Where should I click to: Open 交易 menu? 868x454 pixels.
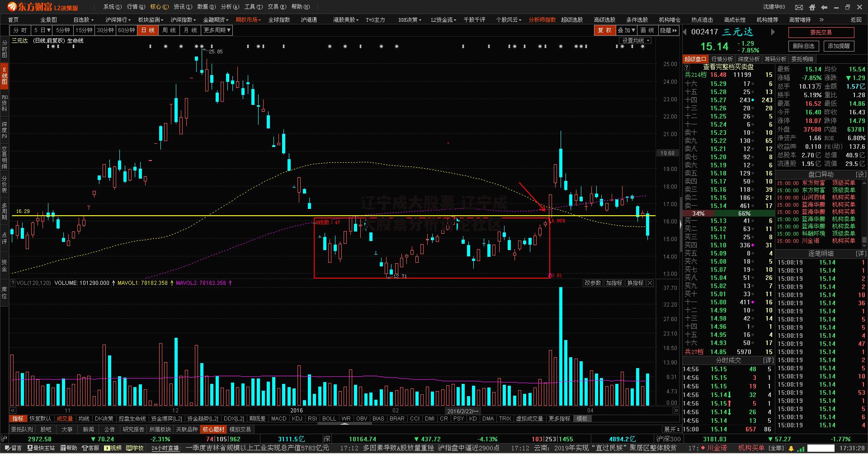[x=277, y=7]
